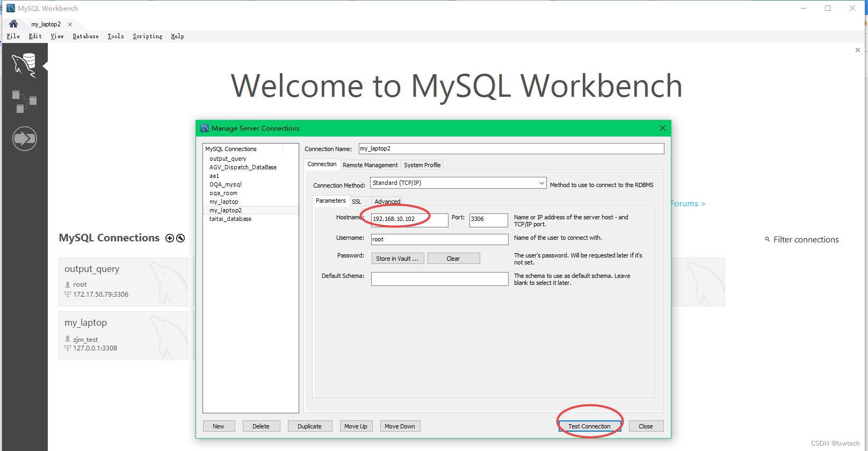Open the View menu

pos(57,36)
